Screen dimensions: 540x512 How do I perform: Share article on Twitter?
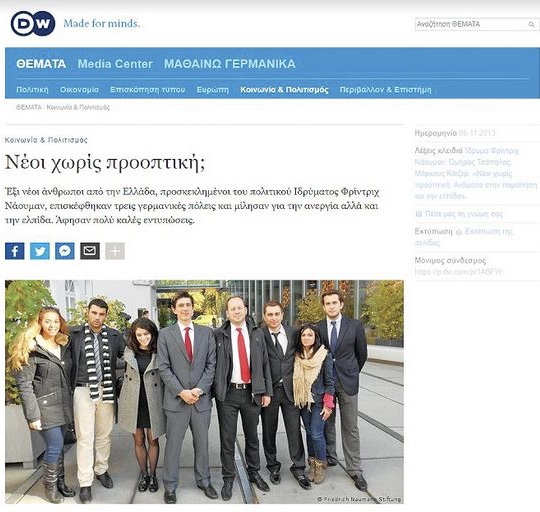click(x=40, y=251)
